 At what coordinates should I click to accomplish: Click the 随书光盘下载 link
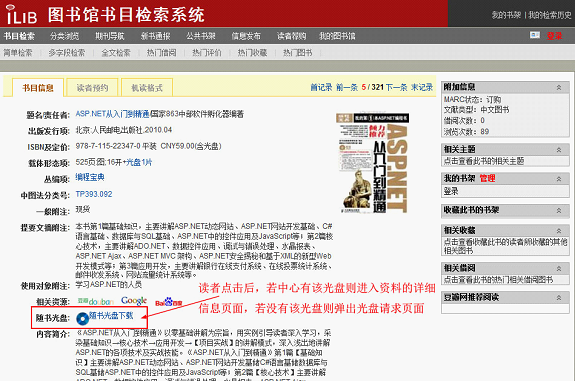[111, 315]
